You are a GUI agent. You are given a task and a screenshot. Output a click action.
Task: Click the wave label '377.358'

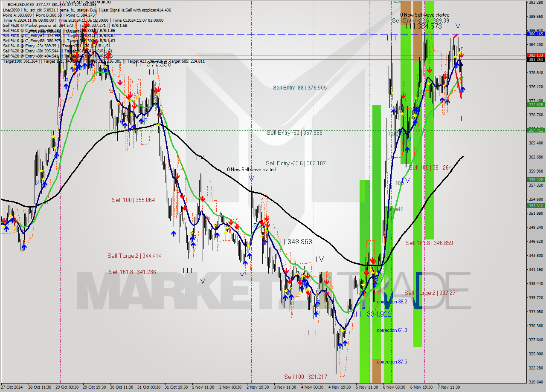click(x=159, y=64)
